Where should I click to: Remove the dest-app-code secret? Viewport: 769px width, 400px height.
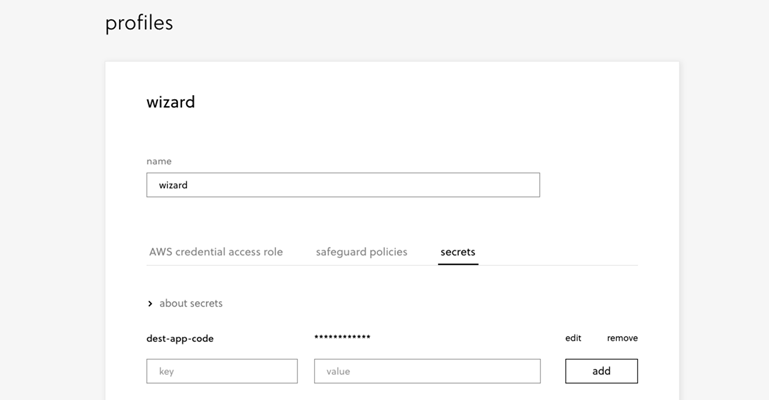click(622, 338)
